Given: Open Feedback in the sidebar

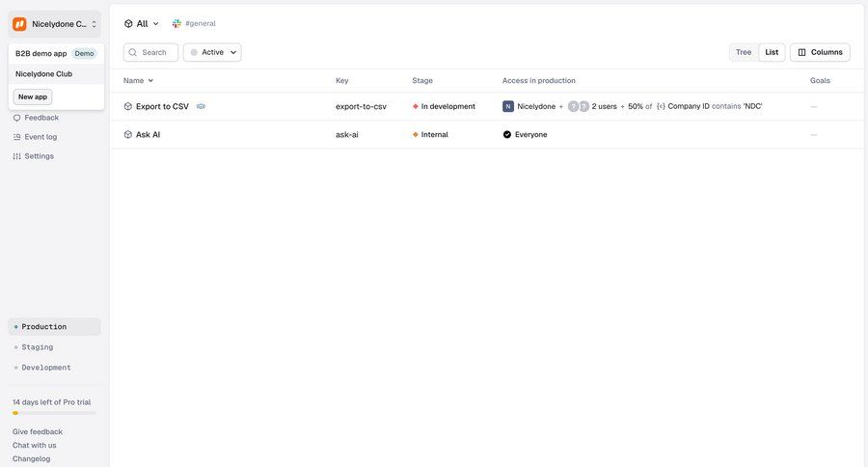Looking at the screenshot, I should (x=41, y=118).
